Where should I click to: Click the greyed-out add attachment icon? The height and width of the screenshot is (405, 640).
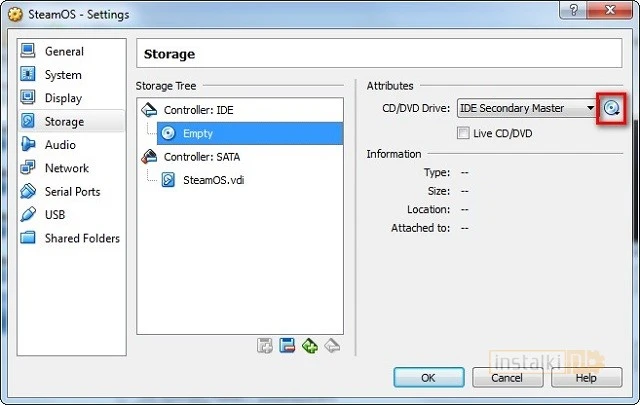(x=265, y=346)
